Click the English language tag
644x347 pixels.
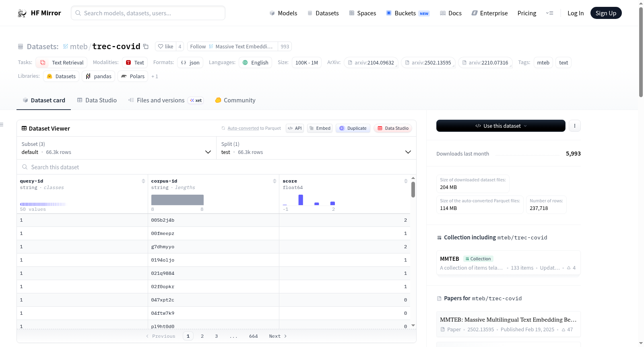coord(256,62)
